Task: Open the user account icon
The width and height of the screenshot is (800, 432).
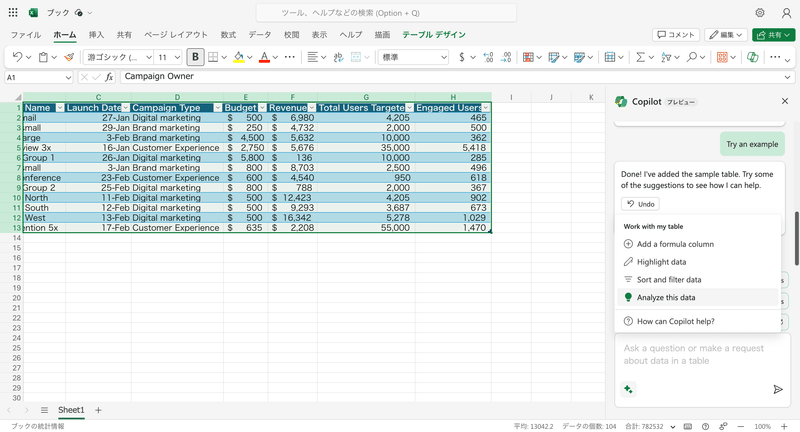Action: [x=786, y=13]
